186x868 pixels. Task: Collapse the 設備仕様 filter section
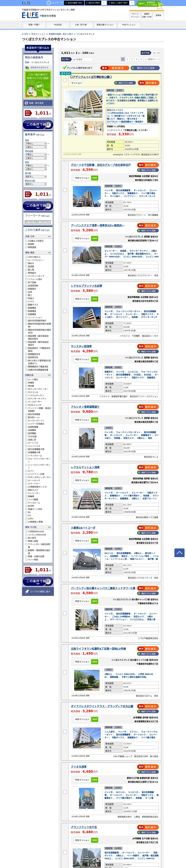point(38,375)
